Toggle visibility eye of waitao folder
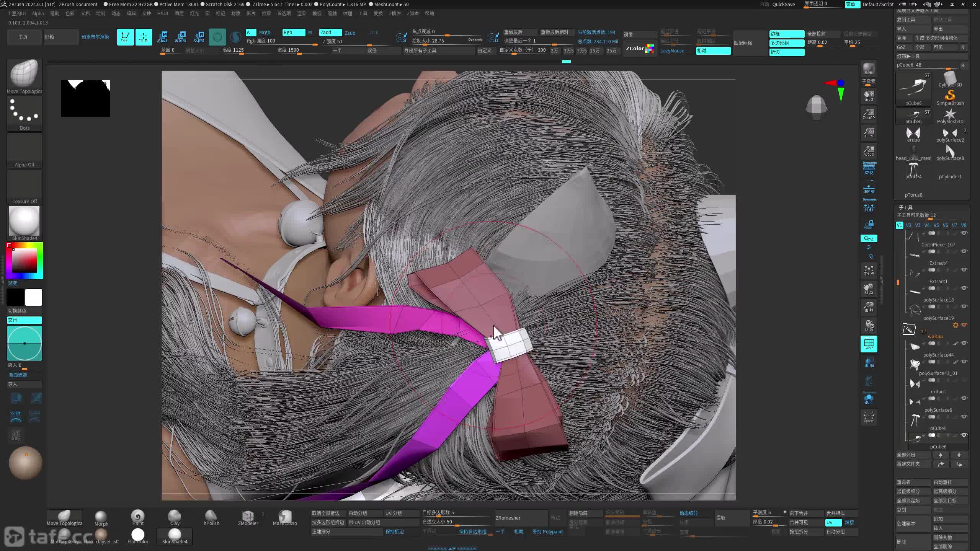This screenshot has width=980, height=551. point(964,325)
